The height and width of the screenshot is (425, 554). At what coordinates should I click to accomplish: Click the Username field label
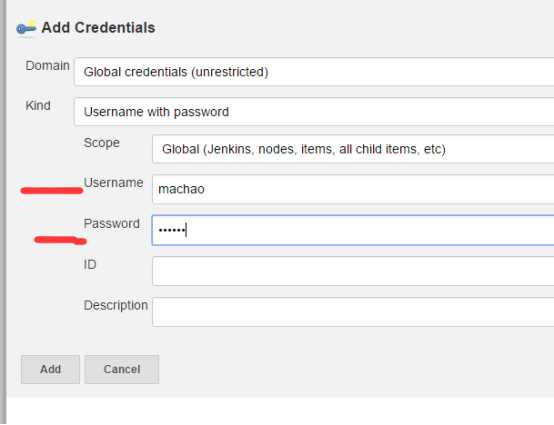click(113, 183)
